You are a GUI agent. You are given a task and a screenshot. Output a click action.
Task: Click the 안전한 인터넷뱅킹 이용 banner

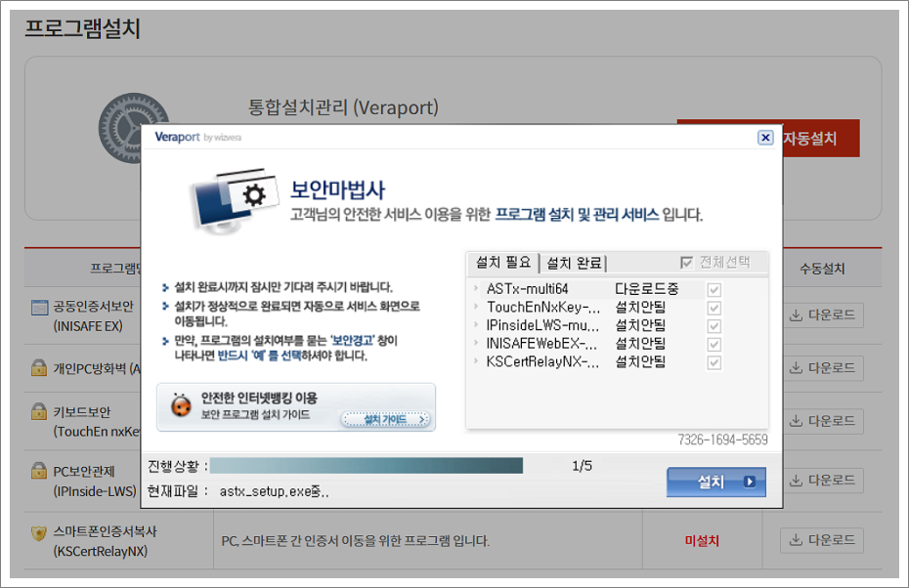(295, 407)
